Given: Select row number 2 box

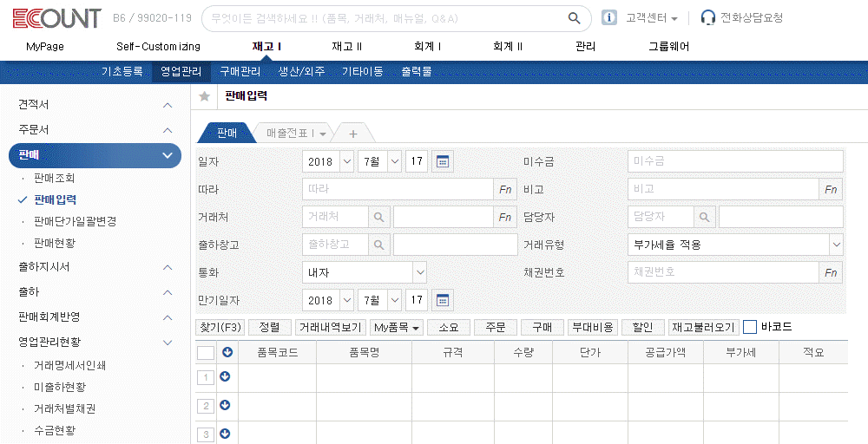Looking at the screenshot, I should (x=206, y=407).
